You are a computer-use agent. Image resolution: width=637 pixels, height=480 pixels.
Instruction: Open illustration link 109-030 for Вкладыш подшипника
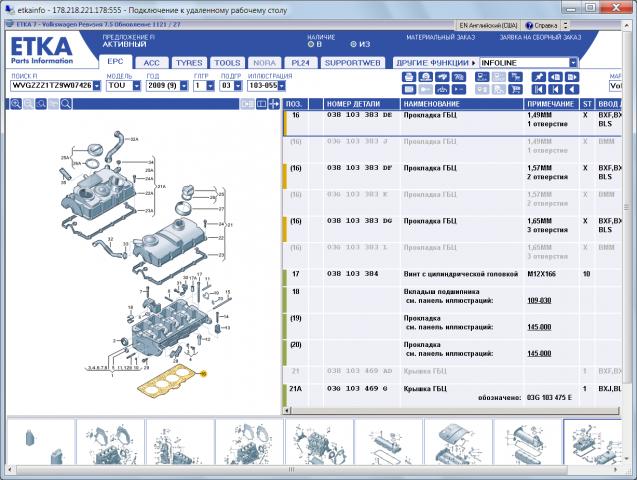click(x=539, y=301)
